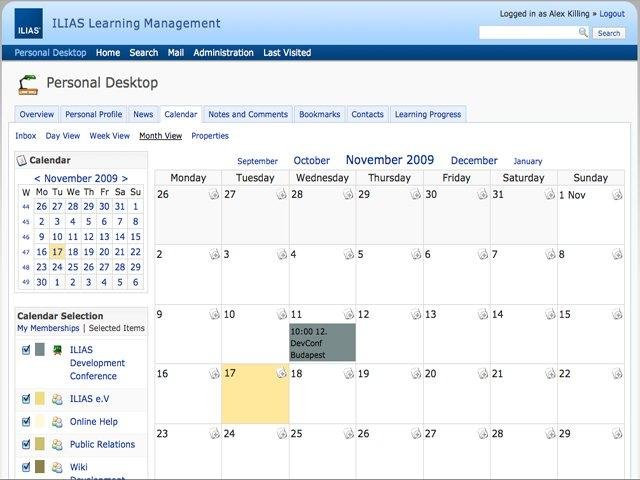640x480 pixels.
Task: Click the ILIAS e.V group icon
Action: point(58,399)
